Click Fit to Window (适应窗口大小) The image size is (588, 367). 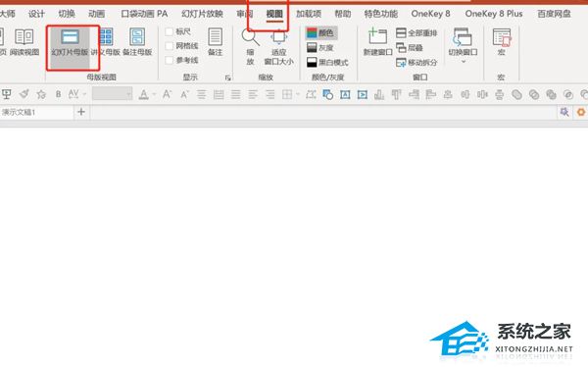(278, 47)
